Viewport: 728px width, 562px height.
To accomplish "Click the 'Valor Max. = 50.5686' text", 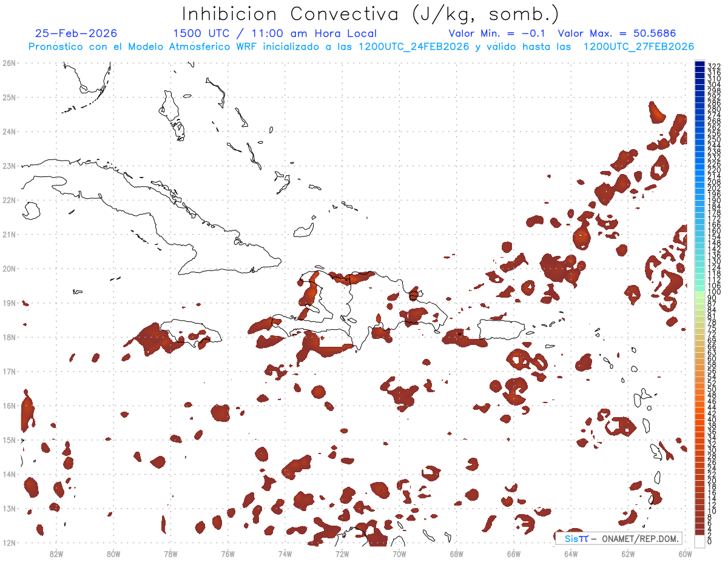I will coord(616,33).
